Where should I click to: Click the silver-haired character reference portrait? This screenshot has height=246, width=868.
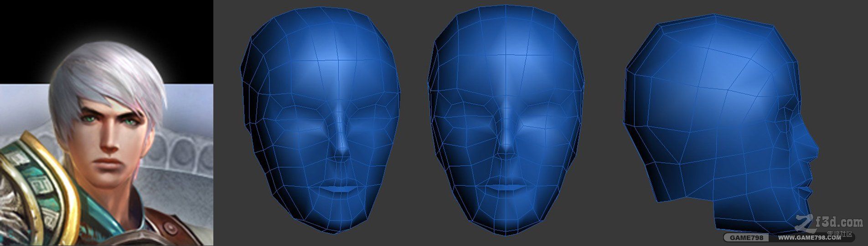tap(107, 123)
